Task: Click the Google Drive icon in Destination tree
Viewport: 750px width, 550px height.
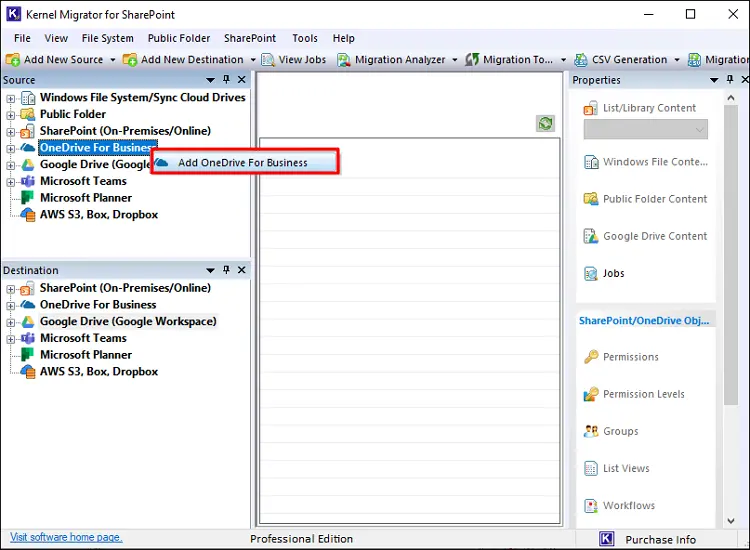Action: (x=28, y=321)
